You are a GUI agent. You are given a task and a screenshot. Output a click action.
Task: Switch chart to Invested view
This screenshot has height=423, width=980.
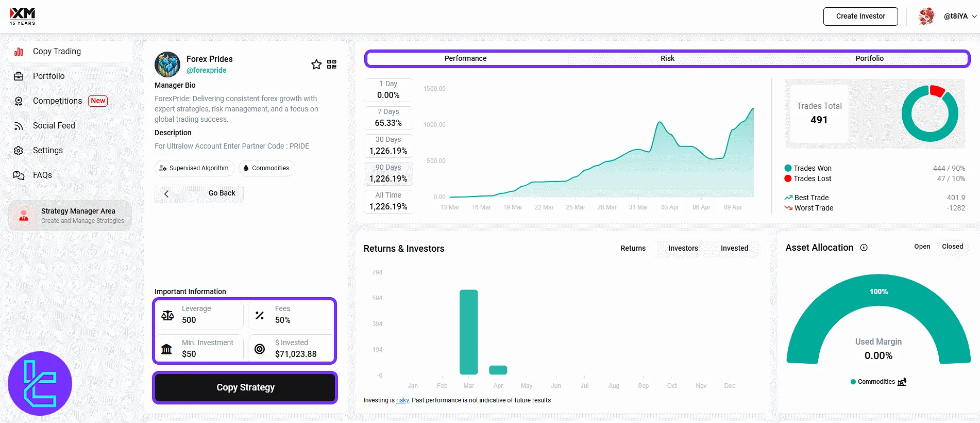click(x=734, y=248)
